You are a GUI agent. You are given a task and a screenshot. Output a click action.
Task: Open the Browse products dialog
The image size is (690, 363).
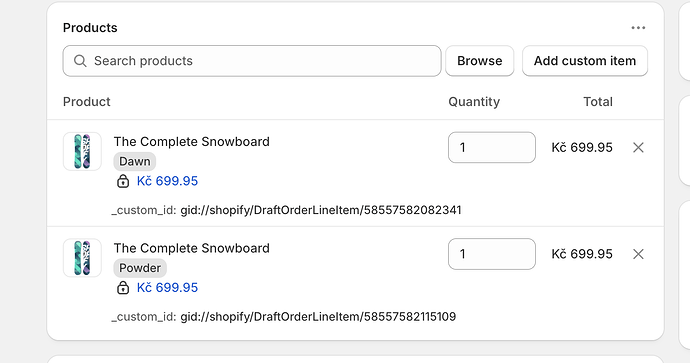[x=480, y=61]
